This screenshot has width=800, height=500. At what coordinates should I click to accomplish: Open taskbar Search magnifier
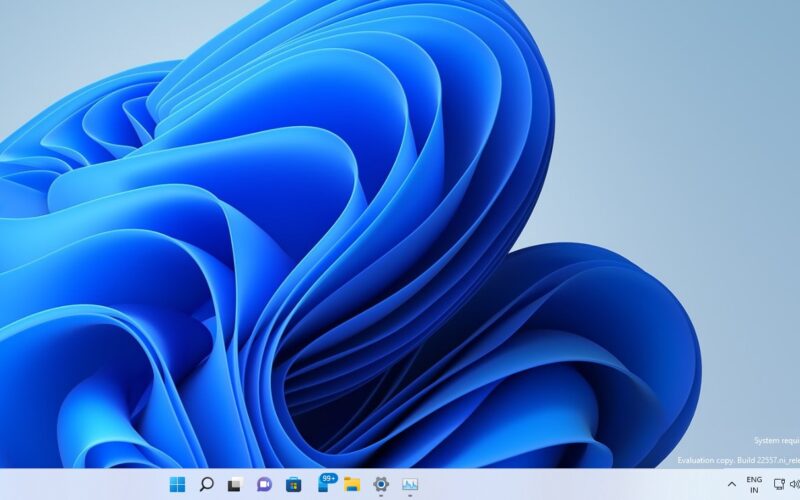[x=206, y=484]
